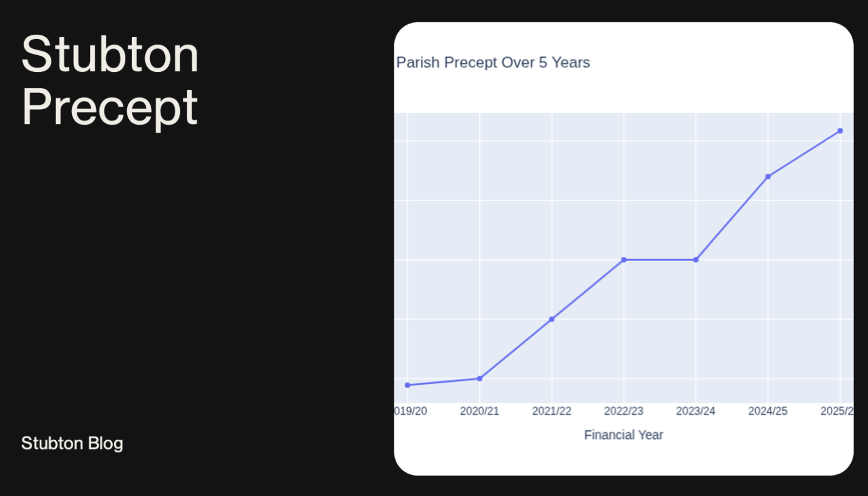
Task: Click the "Stubton Precept" heading
Action: coord(110,81)
